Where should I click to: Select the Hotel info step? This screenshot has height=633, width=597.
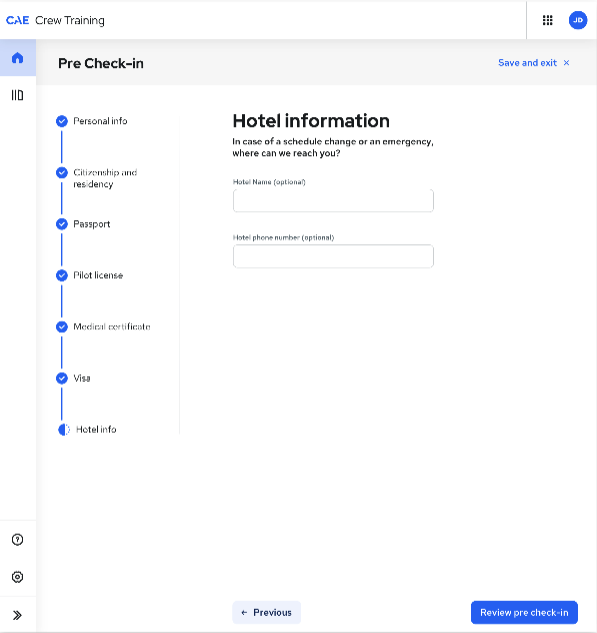point(96,430)
